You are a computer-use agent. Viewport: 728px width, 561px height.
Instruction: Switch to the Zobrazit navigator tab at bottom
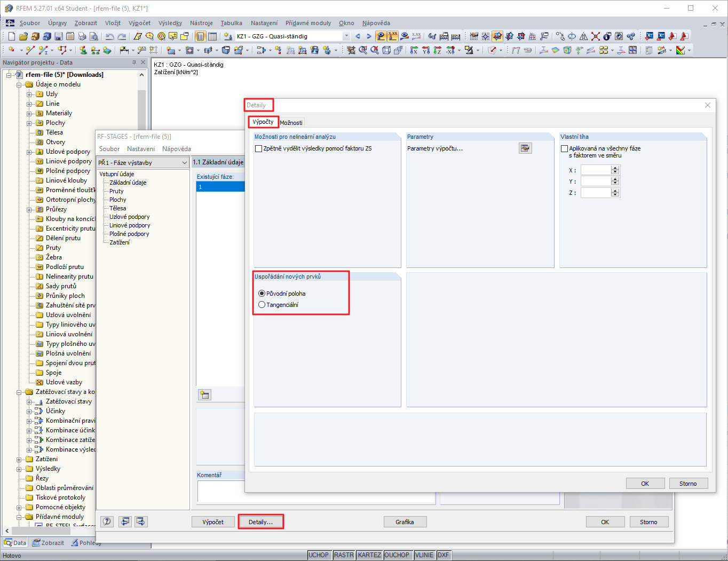pyautogui.click(x=49, y=543)
